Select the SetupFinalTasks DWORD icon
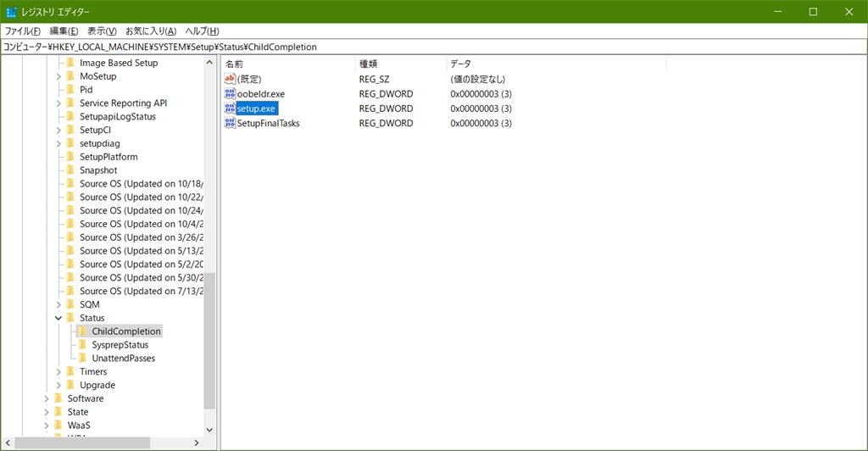 pyautogui.click(x=230, y=123)
